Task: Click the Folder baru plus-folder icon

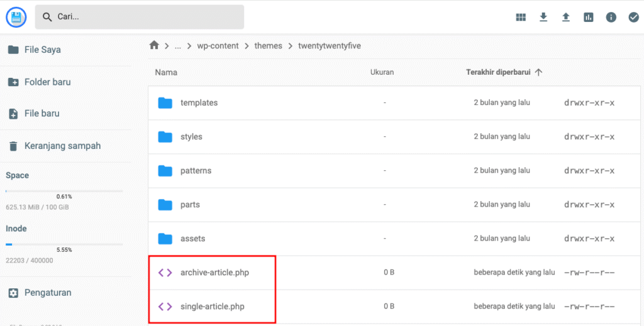Action: [13, 82]
